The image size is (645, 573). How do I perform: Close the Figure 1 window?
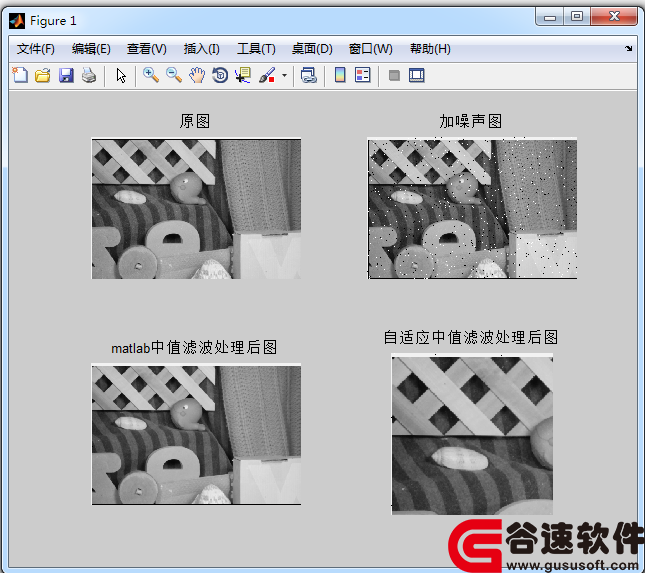614,16
